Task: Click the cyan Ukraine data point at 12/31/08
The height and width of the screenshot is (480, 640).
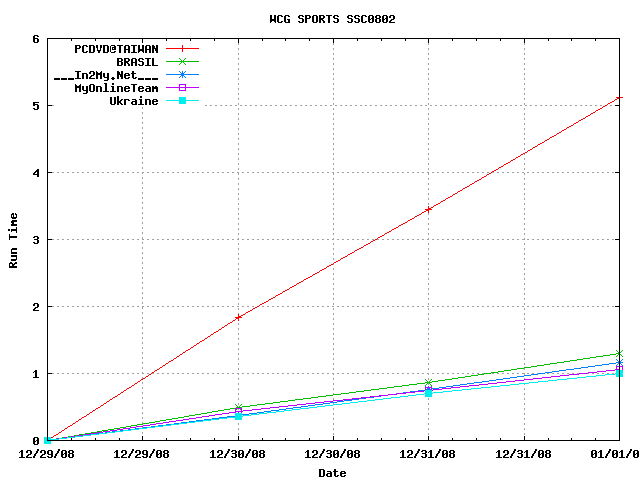Action: [429, 393]
